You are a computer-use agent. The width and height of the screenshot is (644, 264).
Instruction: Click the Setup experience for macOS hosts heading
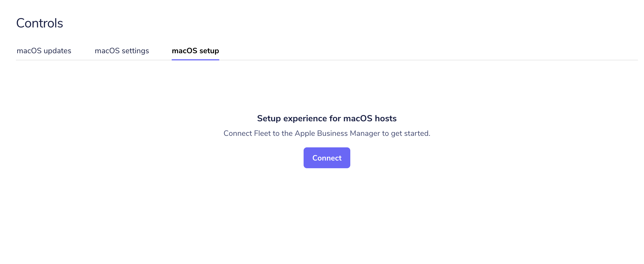(x=327, y=118)
